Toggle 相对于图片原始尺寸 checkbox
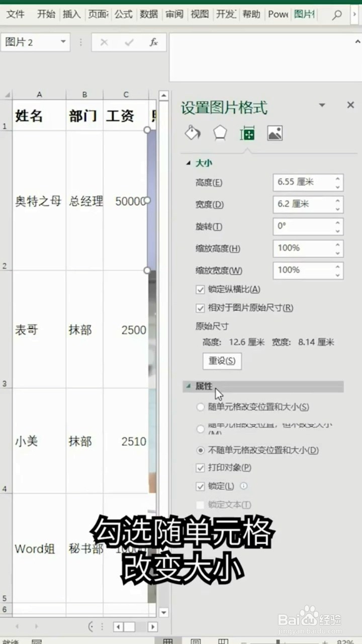 tap(200, 308)
